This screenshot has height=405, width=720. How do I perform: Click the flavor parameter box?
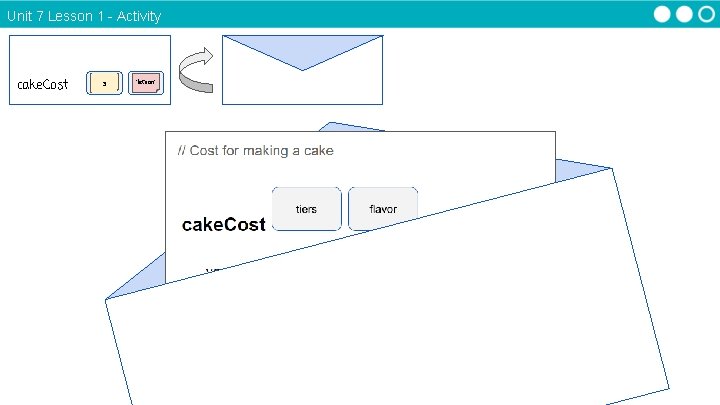pyautogui.click(x=383, y=209)
